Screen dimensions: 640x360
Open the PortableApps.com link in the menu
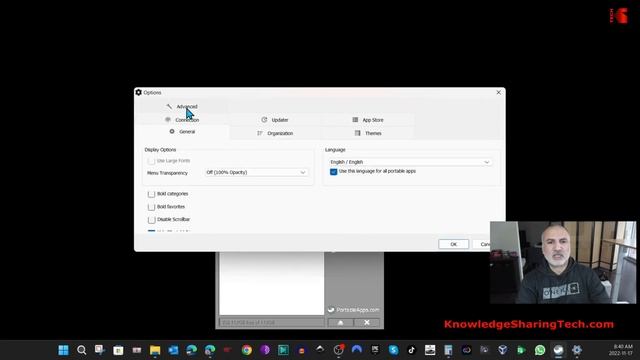[353, 310]
